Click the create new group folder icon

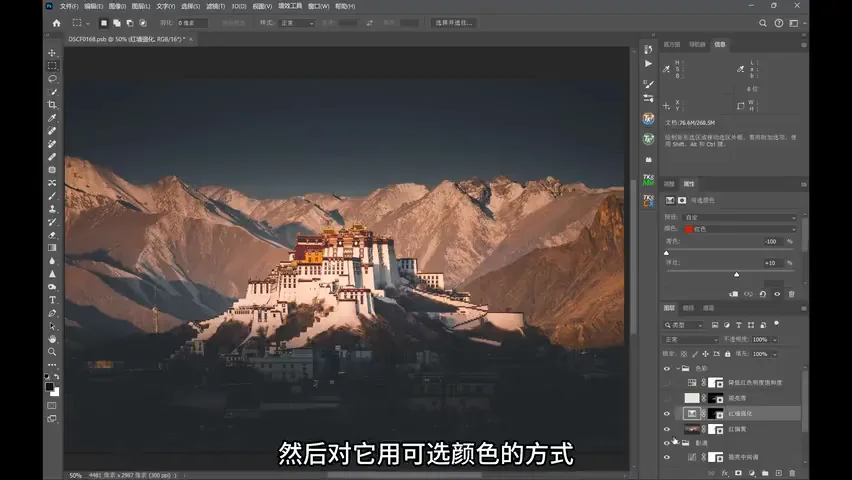(x=765, y=473)
